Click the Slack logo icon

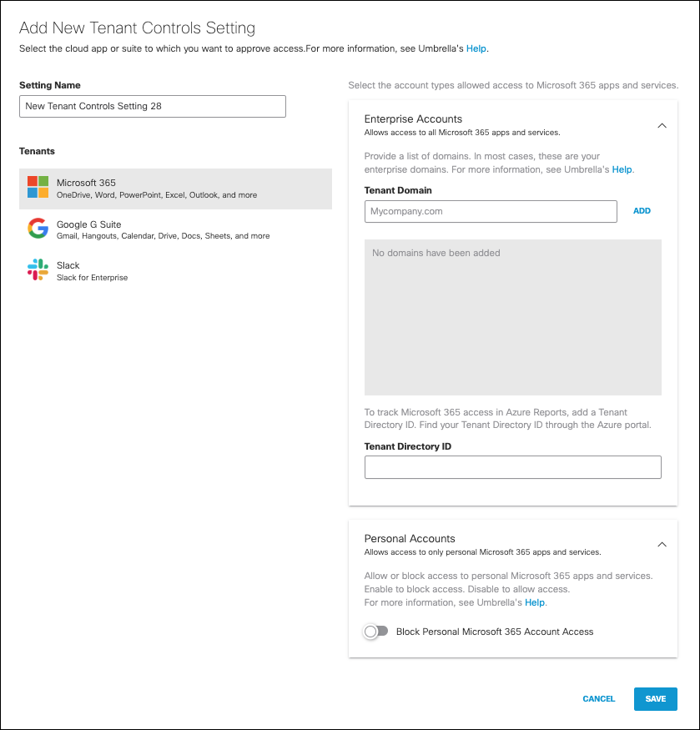[x=38, y=269]
